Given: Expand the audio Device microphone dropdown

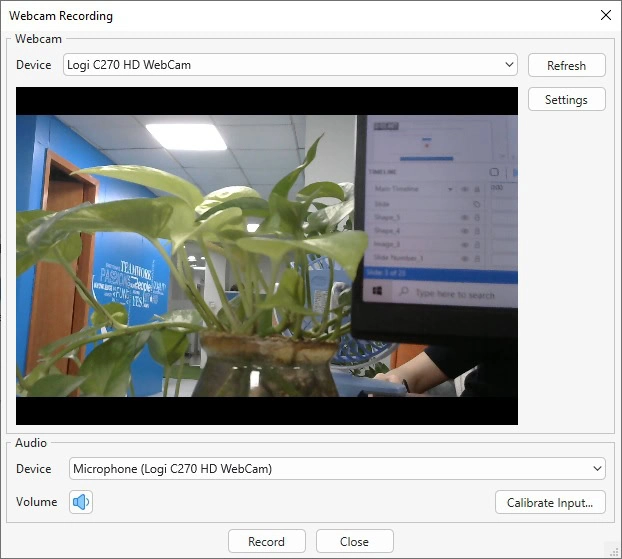Looking at the screenshot, I should [337, 469].
